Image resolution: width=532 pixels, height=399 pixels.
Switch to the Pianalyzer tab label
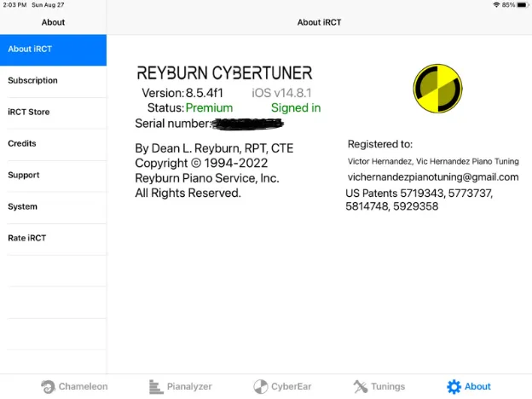[194, 386]
